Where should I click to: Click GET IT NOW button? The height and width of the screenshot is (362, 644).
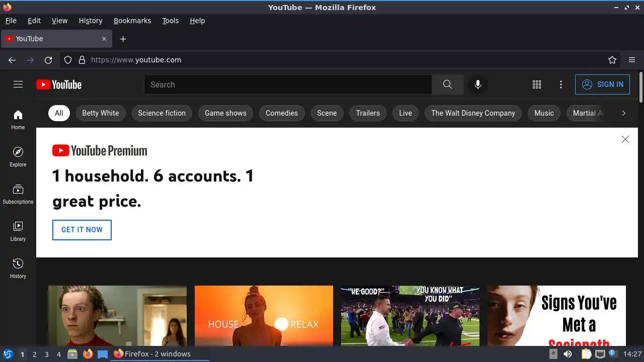click(x=82, y=230)
